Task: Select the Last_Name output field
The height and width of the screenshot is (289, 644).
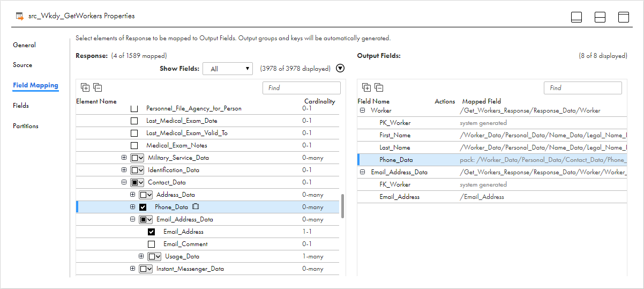Action: 492,147
